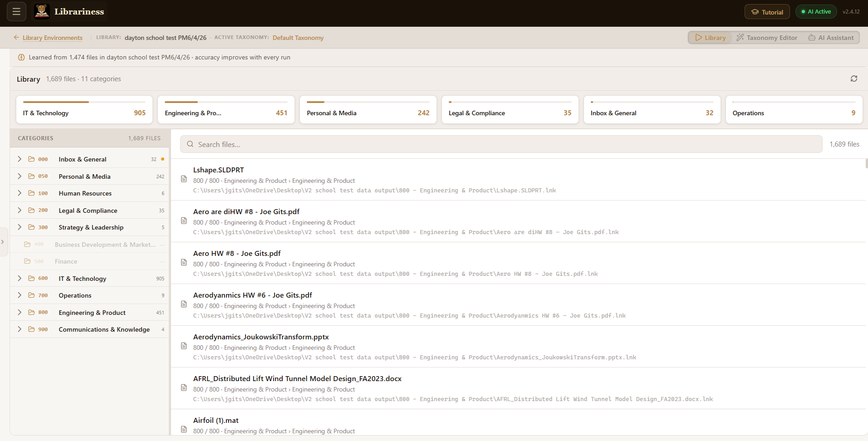This screenshot has width=868, height=441.
Task: Switch to the Taxonomy Editor tab
Action: pos(766,38)
